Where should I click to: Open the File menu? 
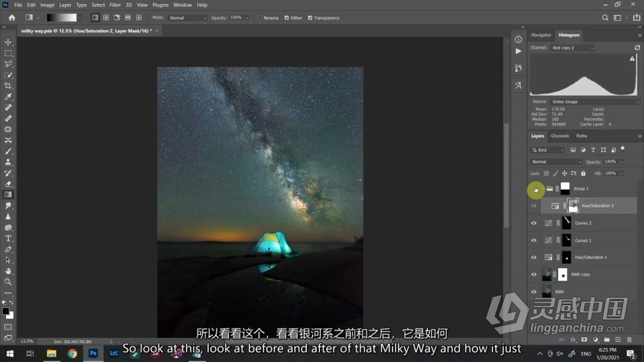[18, 5]
